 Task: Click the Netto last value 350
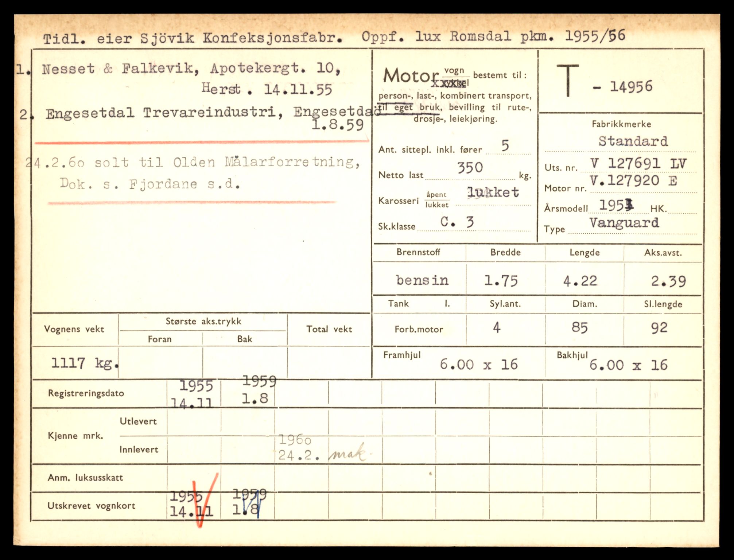click(470, 168)
